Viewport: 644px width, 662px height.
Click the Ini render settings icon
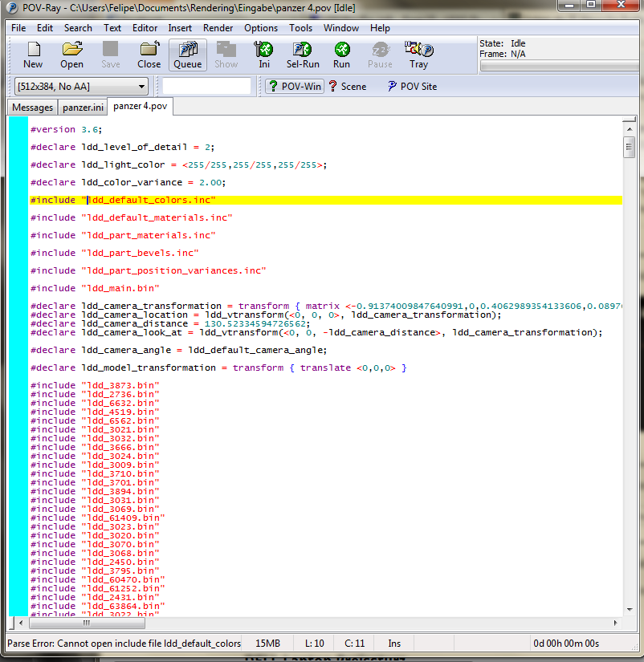[x=264, y=55]
